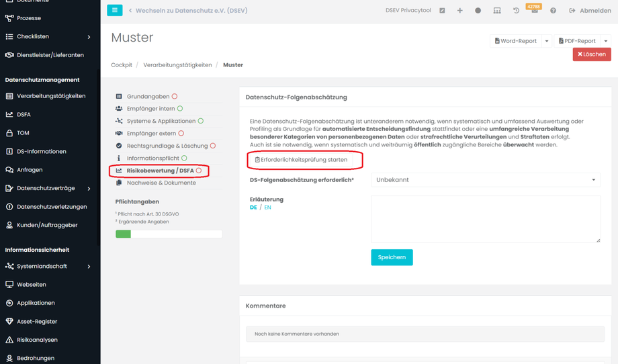Image resolution: width=618 pixels, height=364 pixels.
Task: Expand the Word-Report dropdown arrow
Action: [x=547, y=41]
